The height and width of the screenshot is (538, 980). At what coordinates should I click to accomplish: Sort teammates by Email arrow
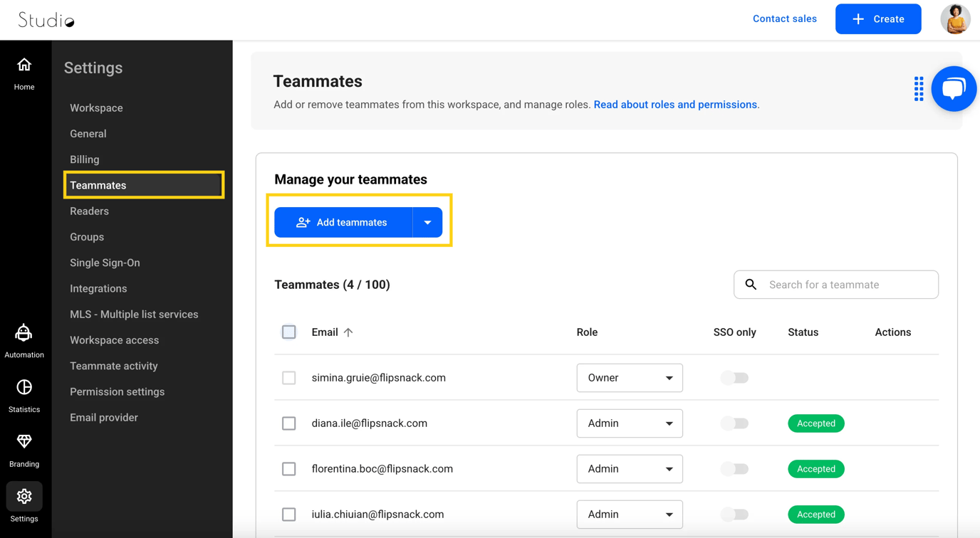[348, 332]
